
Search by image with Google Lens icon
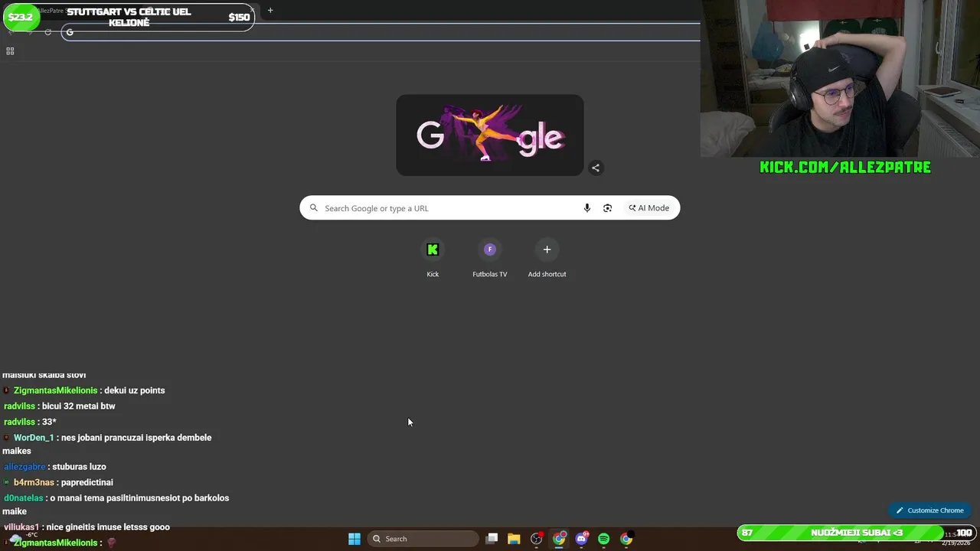click(x=607, y=208)
